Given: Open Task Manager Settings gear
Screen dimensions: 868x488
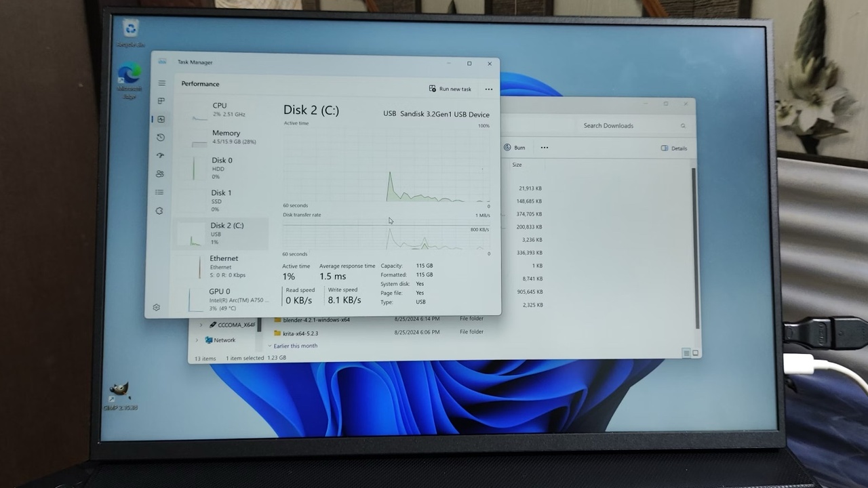Looking at the screenshot, I should (x=156, y=308).
